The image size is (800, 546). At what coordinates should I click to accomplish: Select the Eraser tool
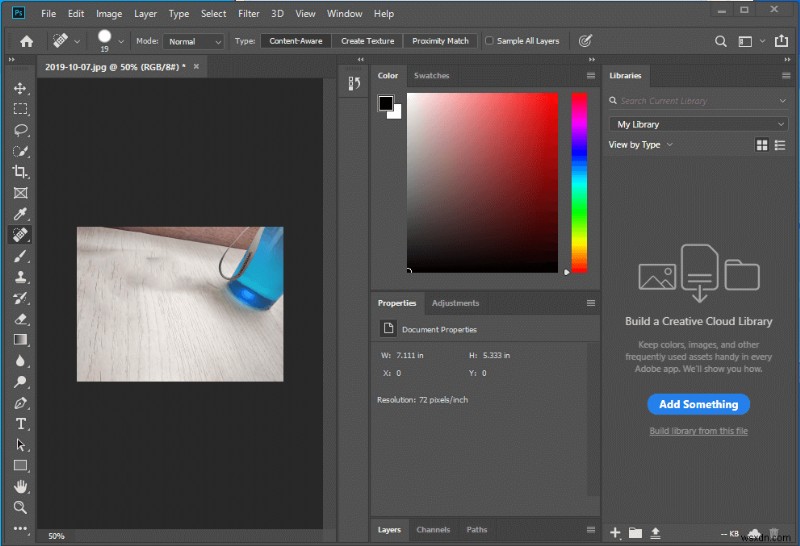[x=20, y=319]
